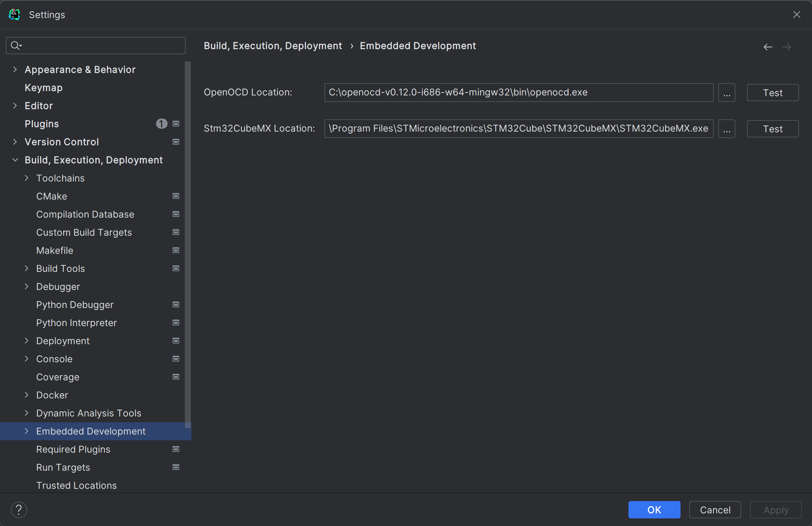The height and width of the screenshot is (526, 812).
Task: Expand the Build Tools node
Action: [26, 268]
